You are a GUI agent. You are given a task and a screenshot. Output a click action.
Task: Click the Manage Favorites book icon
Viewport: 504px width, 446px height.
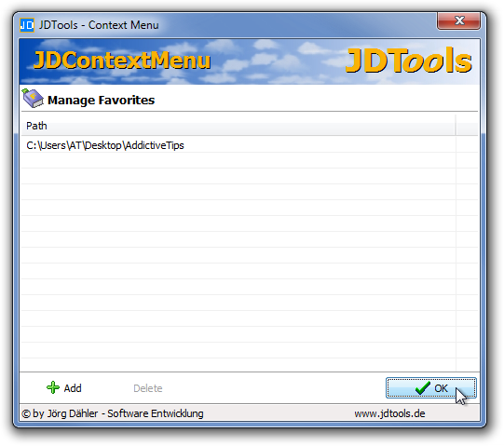pyautogui.click(x=33, y=99)
